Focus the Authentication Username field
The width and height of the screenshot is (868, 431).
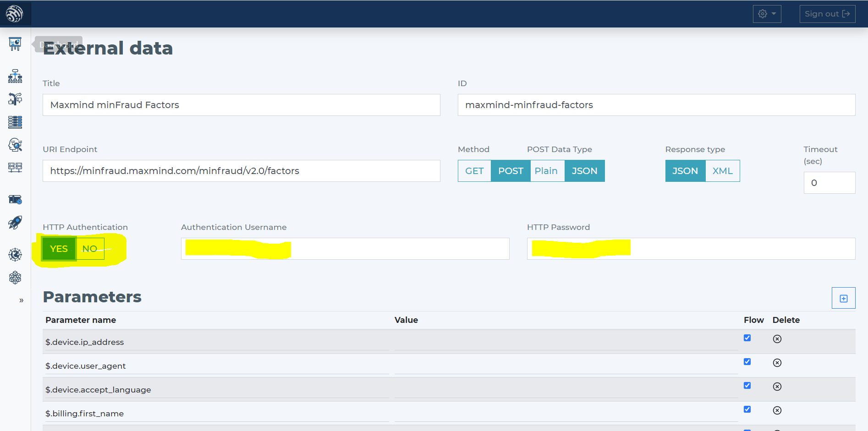[345, 249]
